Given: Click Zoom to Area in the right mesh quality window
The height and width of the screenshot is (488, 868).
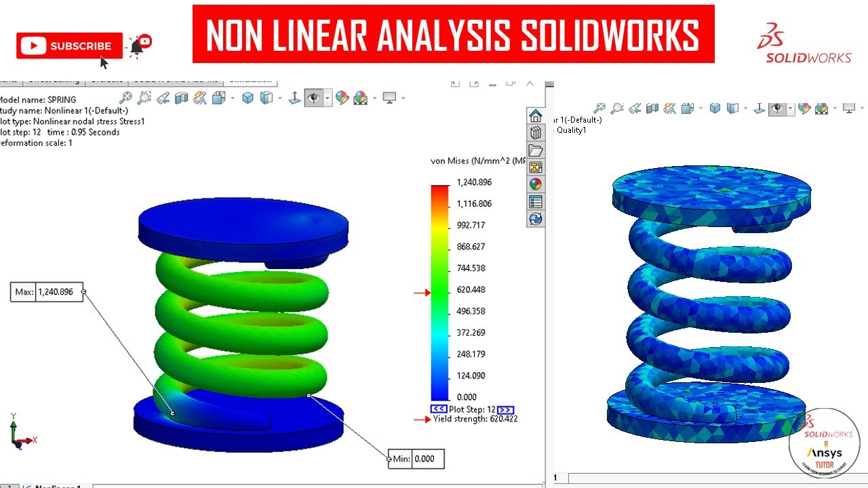Looking at the screenshot, I should [616, 108].
